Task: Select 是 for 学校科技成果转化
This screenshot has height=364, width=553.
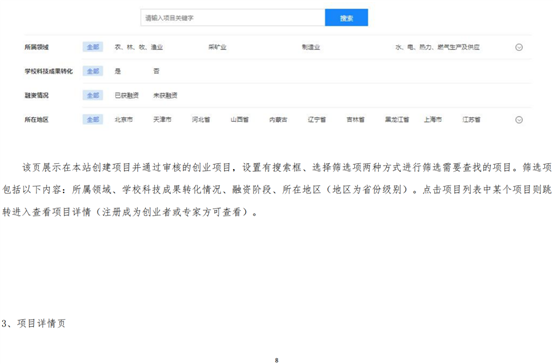Action: 118,71
